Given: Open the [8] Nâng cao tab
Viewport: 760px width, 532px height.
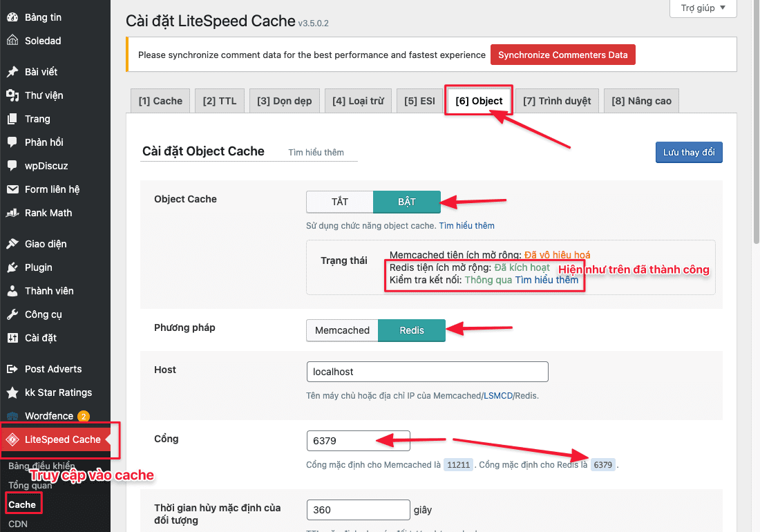Looking at the screenshot, I should [x=641, y=101].
